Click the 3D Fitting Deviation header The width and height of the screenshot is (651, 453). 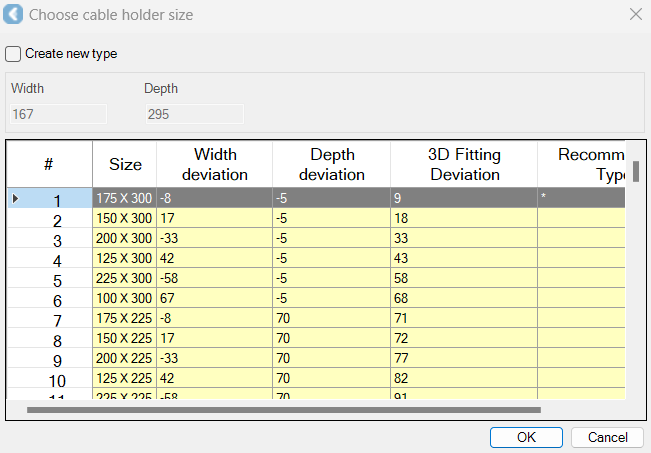[464, 164]
